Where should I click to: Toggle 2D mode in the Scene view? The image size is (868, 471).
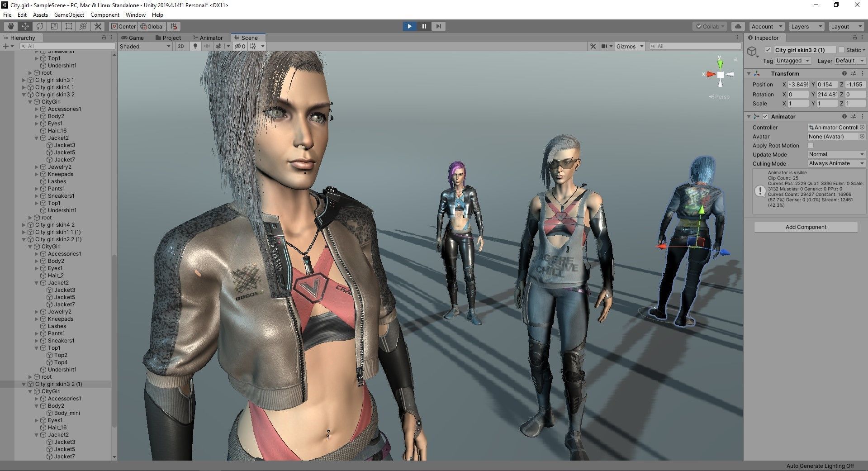pos(181,46)
